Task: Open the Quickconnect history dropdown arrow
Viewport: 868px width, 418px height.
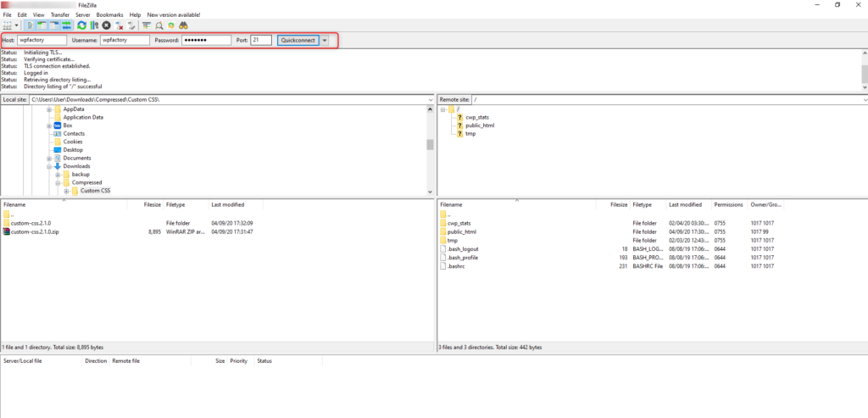Action: [x=325, y=40]
